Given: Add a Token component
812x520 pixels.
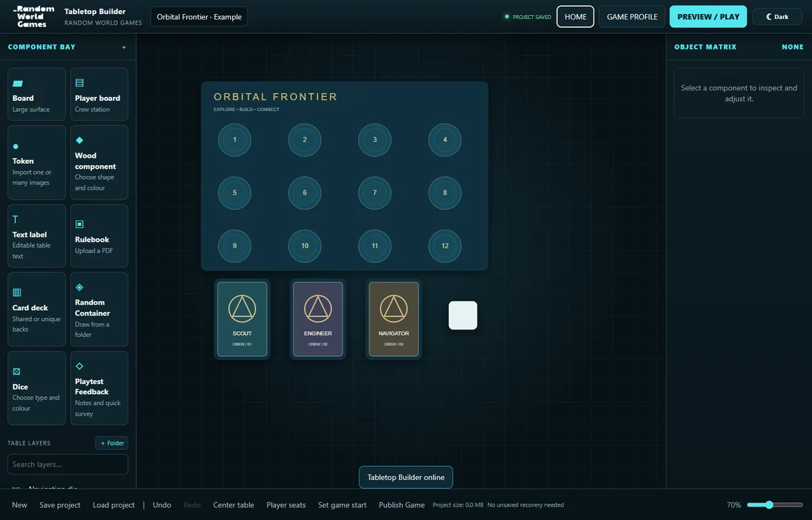Looking at the screenshot, I should (37, 162).
